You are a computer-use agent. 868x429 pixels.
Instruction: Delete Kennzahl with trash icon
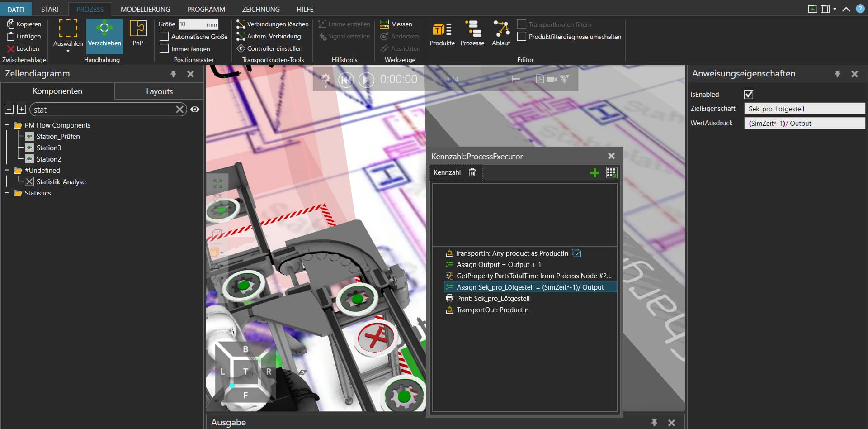click(x=472, y=172)
